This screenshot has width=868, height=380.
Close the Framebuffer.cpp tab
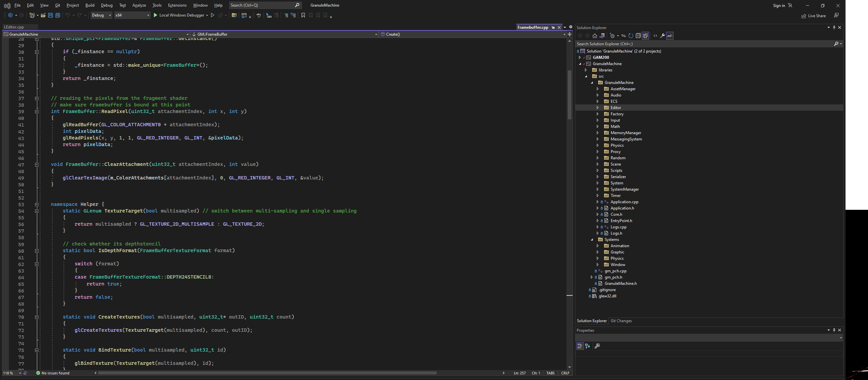pyautogui.click(x=559, y=27)
